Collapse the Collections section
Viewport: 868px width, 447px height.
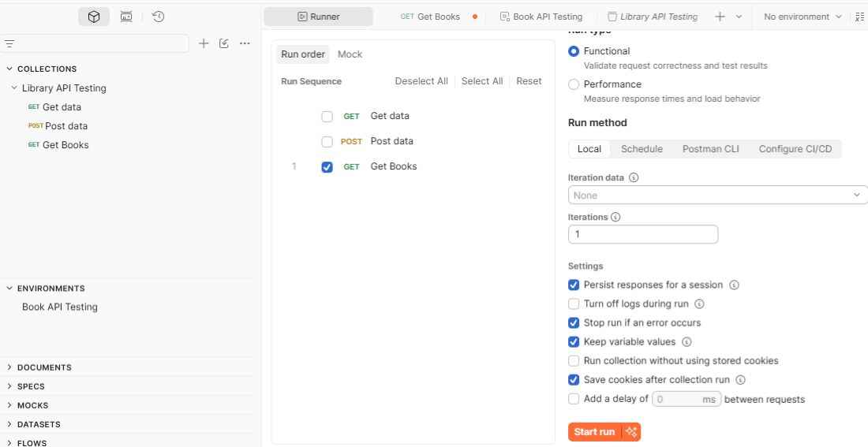click(9, 69)
